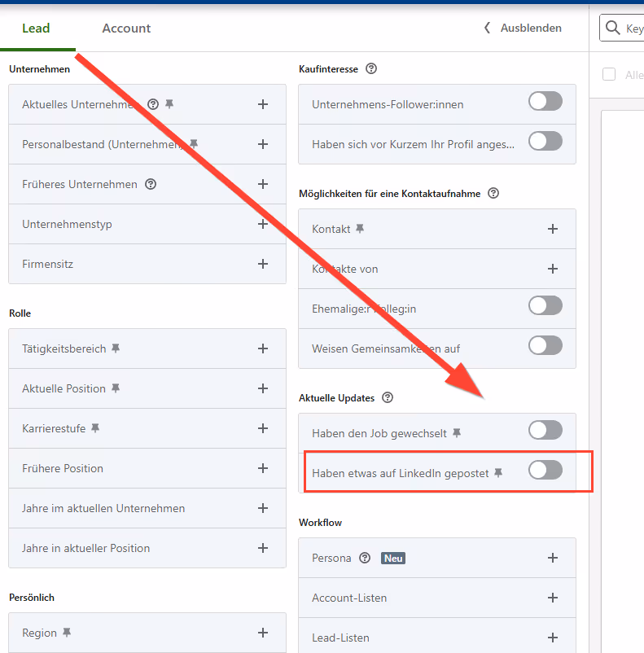Expand the Lead-Listen filter
The image size is (644, 653).
[553, 638]
